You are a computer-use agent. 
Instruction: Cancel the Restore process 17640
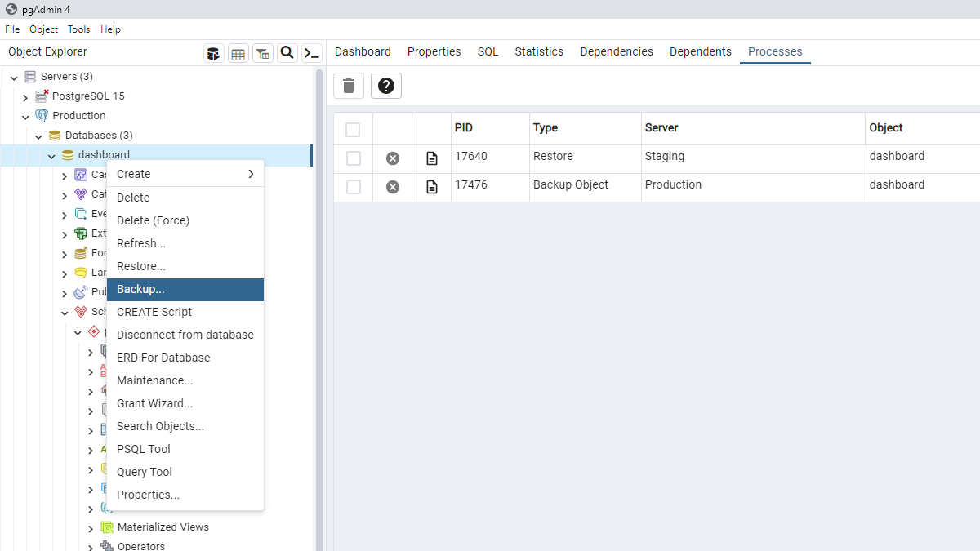[393, 158]
